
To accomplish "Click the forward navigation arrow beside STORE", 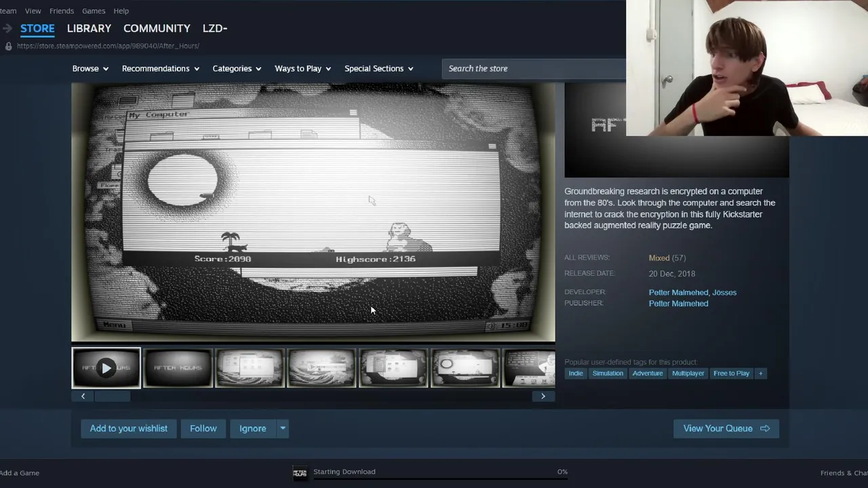I will tap(7, 28).
